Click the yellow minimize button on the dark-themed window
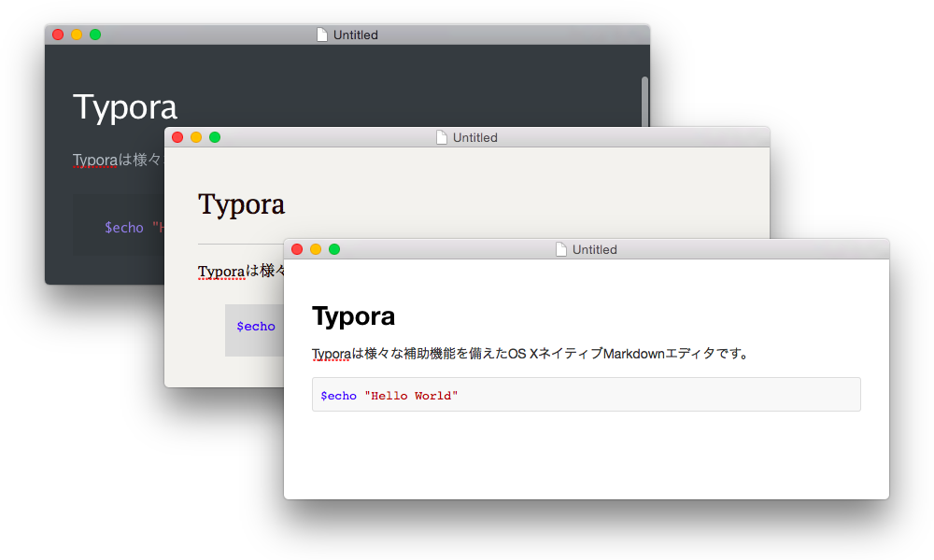The width and height of the screenshot is (934, 560). [x=76, y=34]
